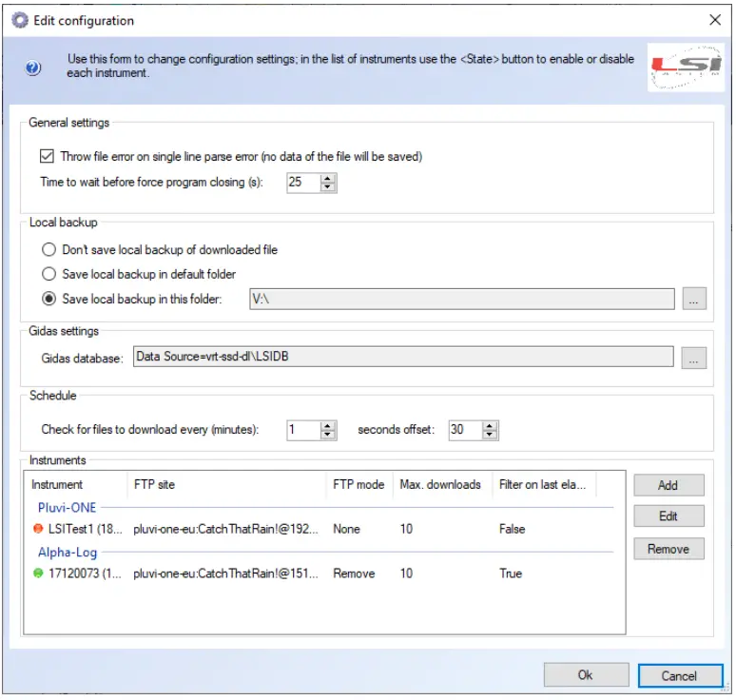736x700 pixels.
Task: Browse for local backup folder
Action: pyautogui.click(x=694, y=299)
